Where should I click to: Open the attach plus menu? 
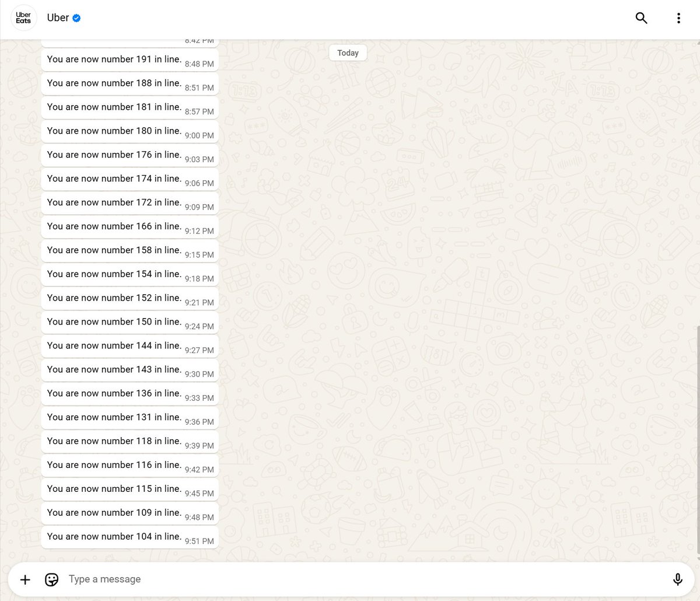pos(25,579)
